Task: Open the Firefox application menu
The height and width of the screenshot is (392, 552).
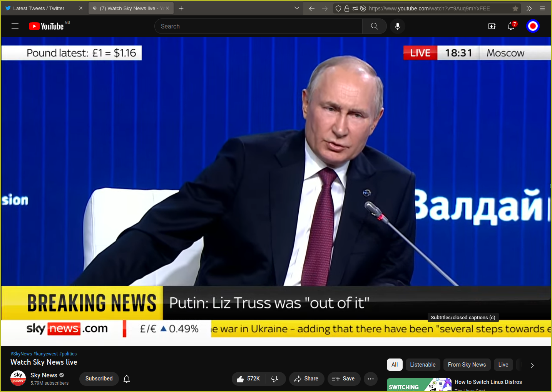Action: (x=542, y=8)
